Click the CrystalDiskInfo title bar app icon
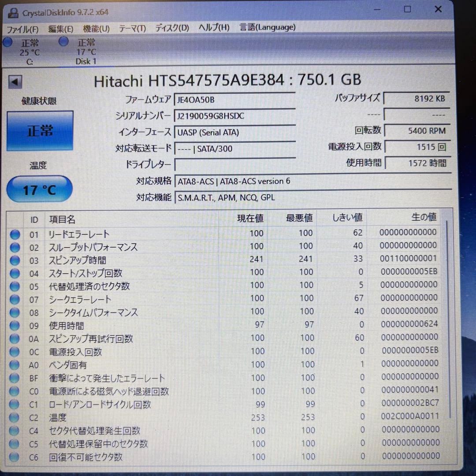Screen dimensions: 476x476 tap(13, 13)
